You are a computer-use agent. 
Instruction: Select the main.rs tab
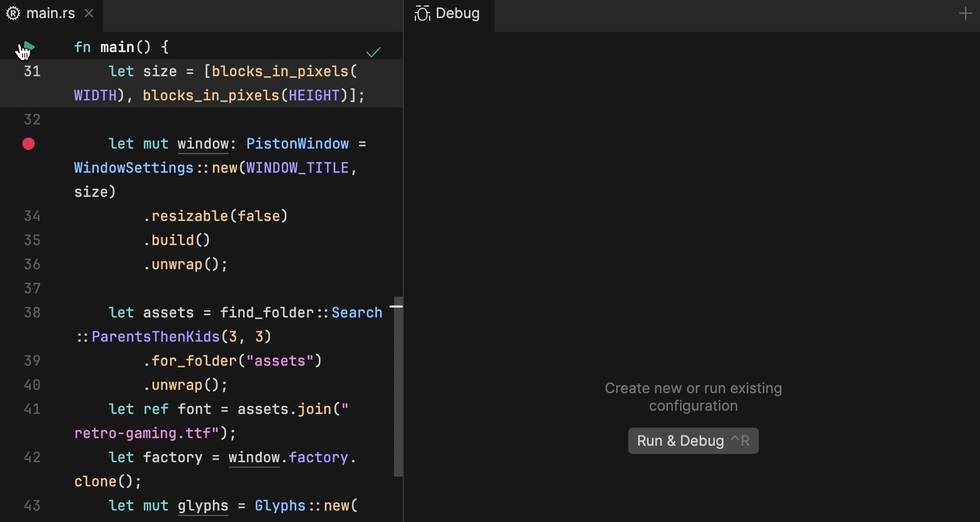pos(50,13)
